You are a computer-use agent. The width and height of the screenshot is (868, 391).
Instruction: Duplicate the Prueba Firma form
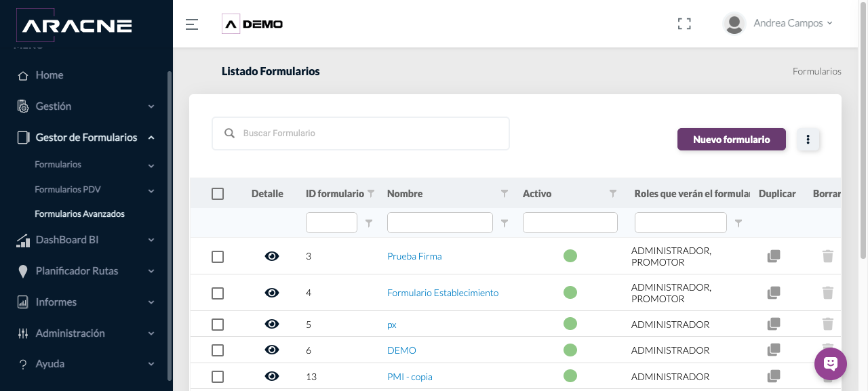774,256
